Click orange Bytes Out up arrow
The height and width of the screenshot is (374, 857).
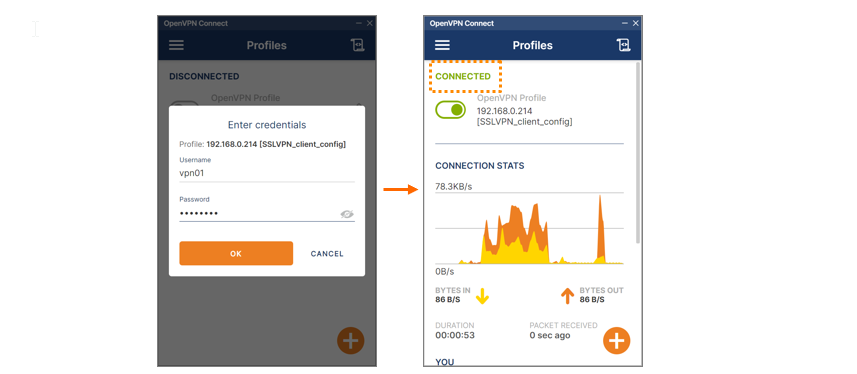[567, 296]
